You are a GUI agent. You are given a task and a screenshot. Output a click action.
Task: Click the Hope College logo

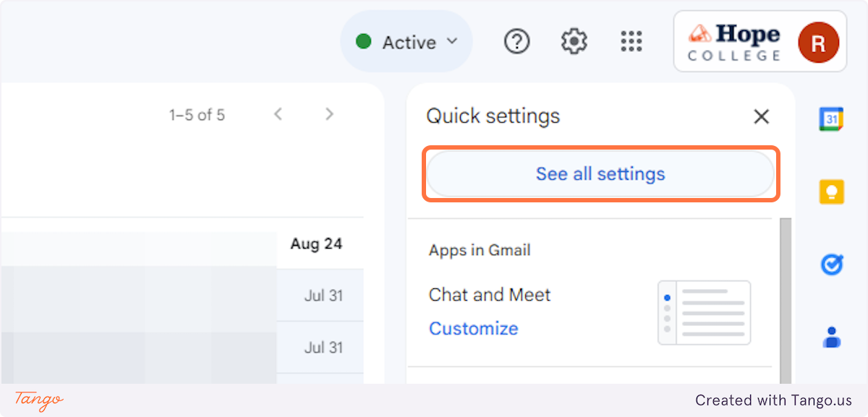tap(734, 42)
